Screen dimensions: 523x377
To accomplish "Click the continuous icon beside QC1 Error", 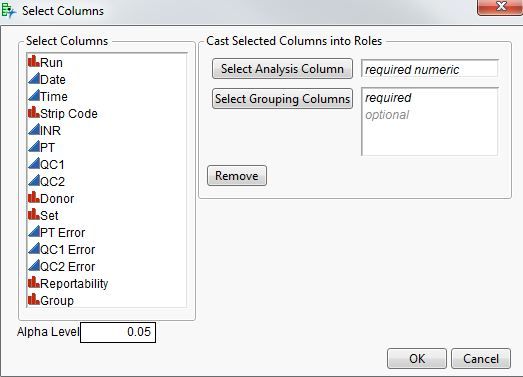I will pyautogui.click(x=34, y=249).
